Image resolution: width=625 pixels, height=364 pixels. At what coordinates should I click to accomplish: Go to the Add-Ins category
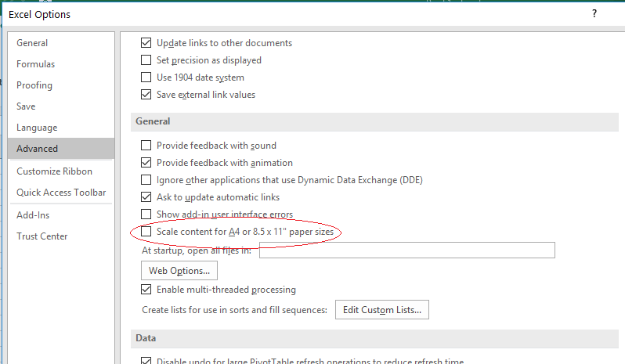click(61, 214)
